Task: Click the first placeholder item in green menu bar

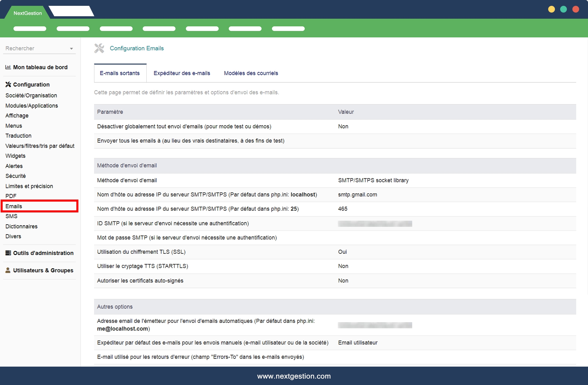Action: point(30,29)
